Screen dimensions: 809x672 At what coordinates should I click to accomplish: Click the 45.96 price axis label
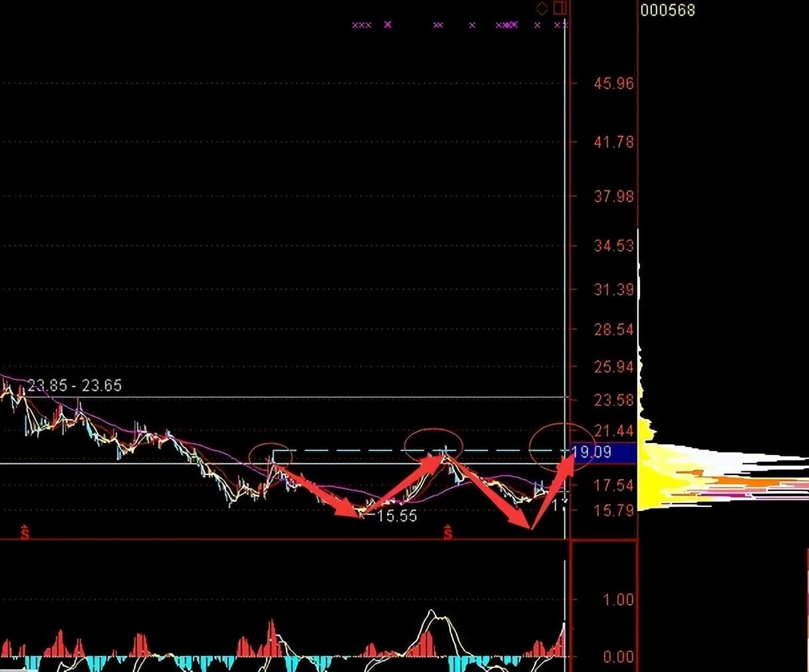pos(614,84)
